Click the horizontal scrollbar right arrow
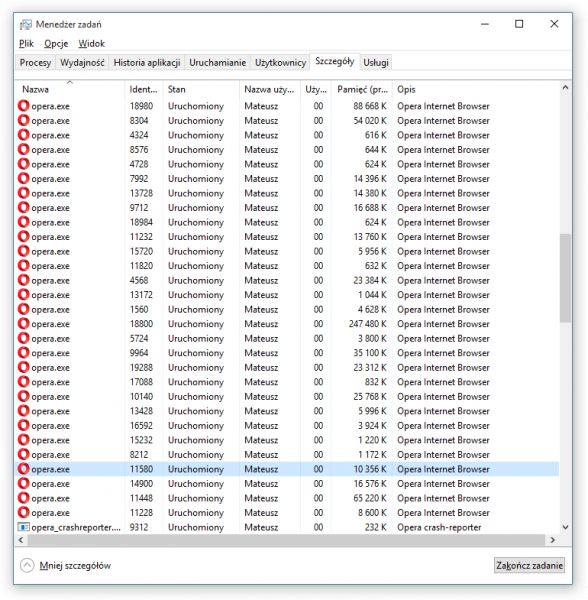This screenshot has width=588, height=600. click(552, 540)
